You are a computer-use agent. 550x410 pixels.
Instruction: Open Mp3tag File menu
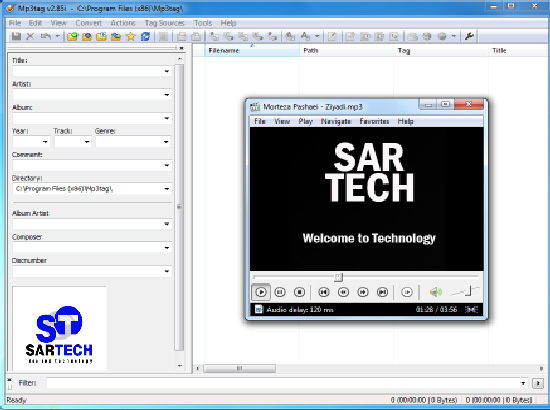15,23
